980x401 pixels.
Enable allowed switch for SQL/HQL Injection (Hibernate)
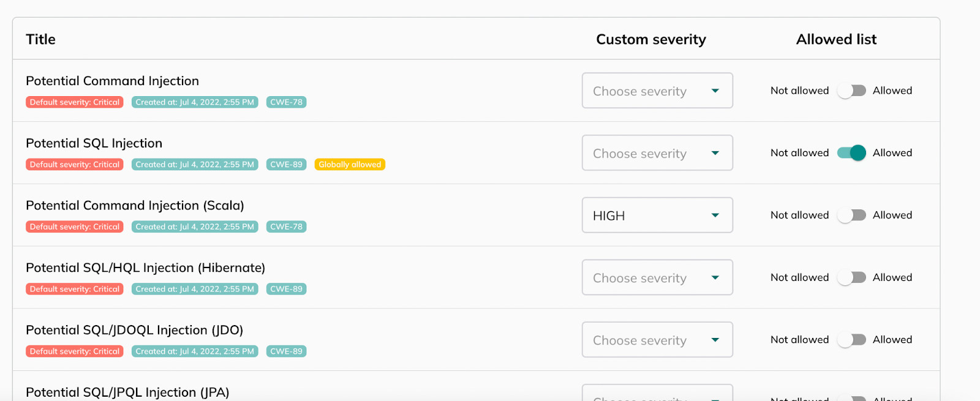851,277
